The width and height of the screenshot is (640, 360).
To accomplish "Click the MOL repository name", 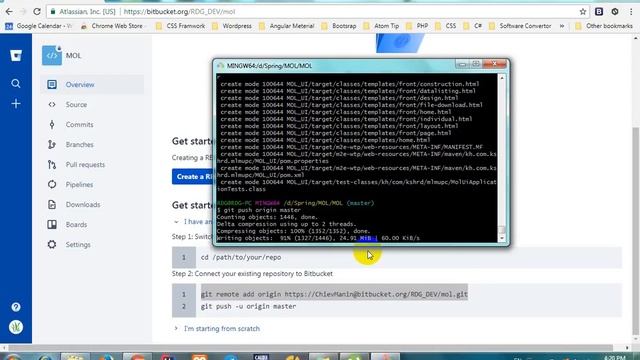I will coord(73,56).
